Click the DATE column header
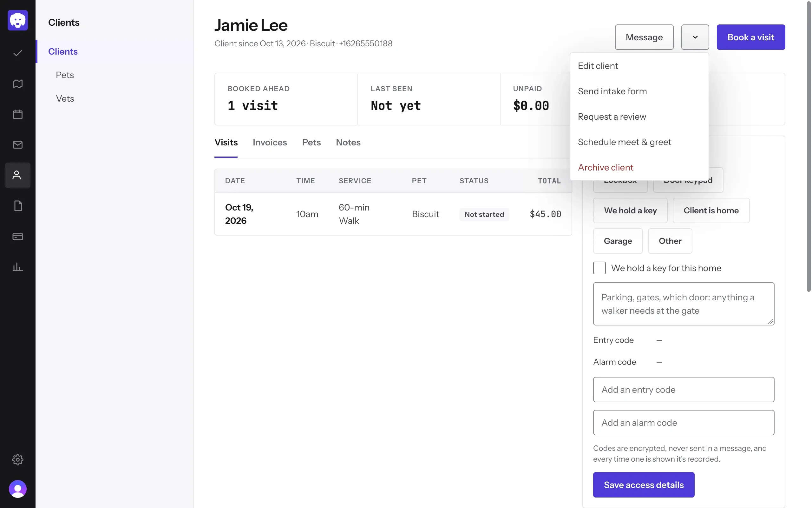The width and height of the screenshot is (812, 508). pos(235,181)
